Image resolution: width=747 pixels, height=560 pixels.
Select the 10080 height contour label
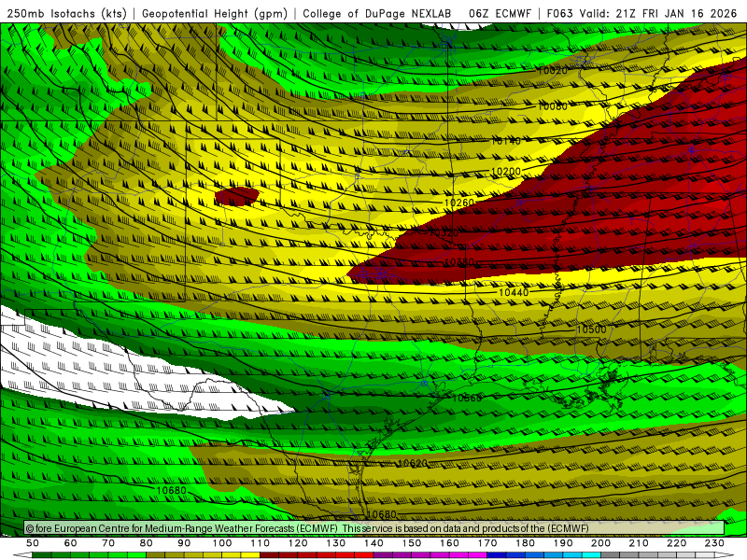click(553, 106)
